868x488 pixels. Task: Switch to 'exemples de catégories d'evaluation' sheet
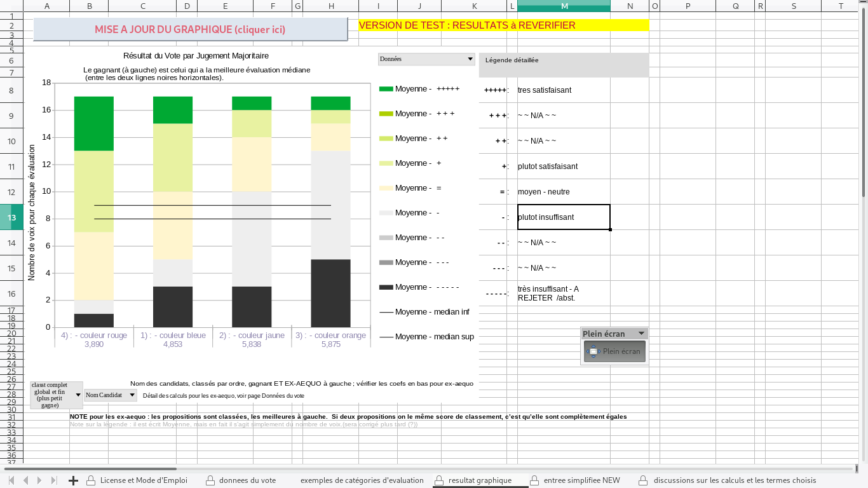(x=362, y=480)
